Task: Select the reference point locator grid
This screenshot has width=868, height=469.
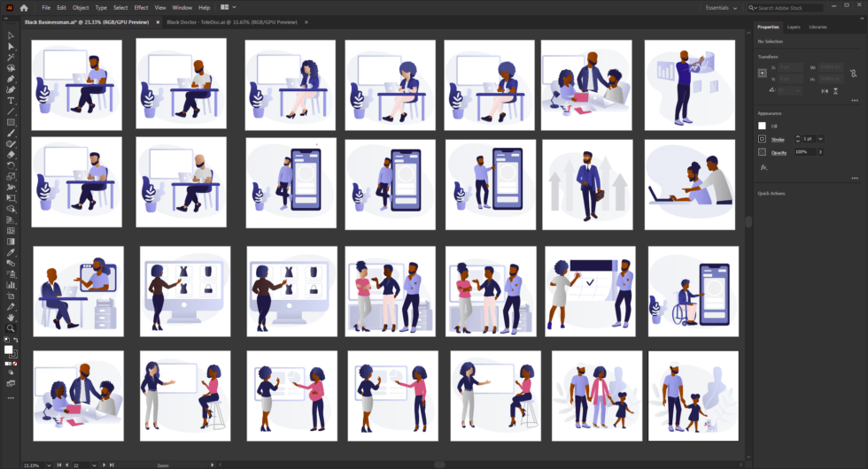Action: (x=763, y=73)
